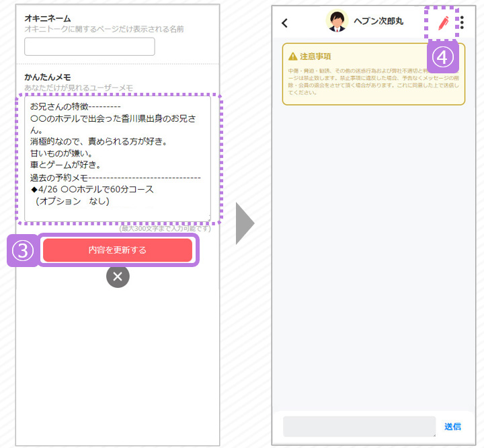Tap 送信 to send the message
484x448 pixels.
452,426
